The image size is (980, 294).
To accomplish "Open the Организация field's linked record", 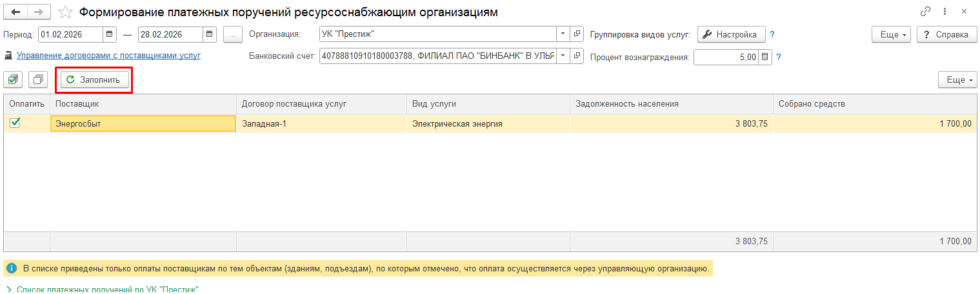I will tap(577, 34).
